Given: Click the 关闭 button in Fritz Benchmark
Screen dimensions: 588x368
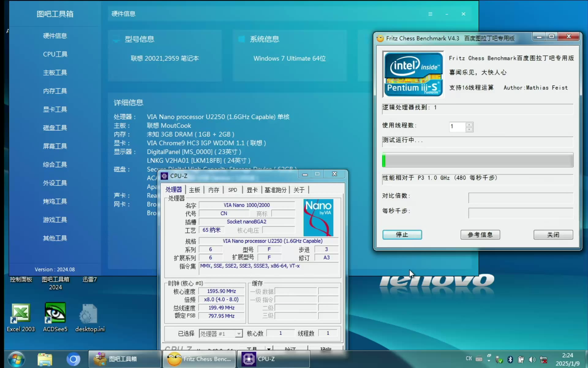Looking at the screenshot, I should (x=553, y=235).
